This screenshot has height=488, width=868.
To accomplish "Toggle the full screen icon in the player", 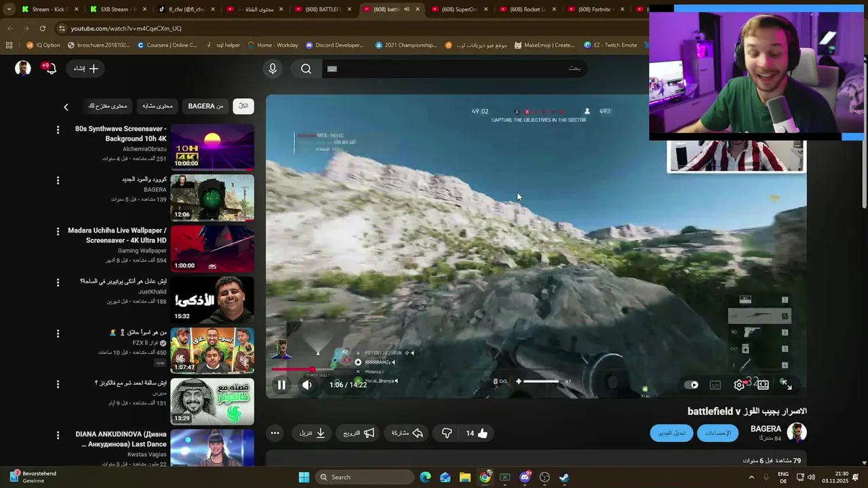I will [787, 385].
